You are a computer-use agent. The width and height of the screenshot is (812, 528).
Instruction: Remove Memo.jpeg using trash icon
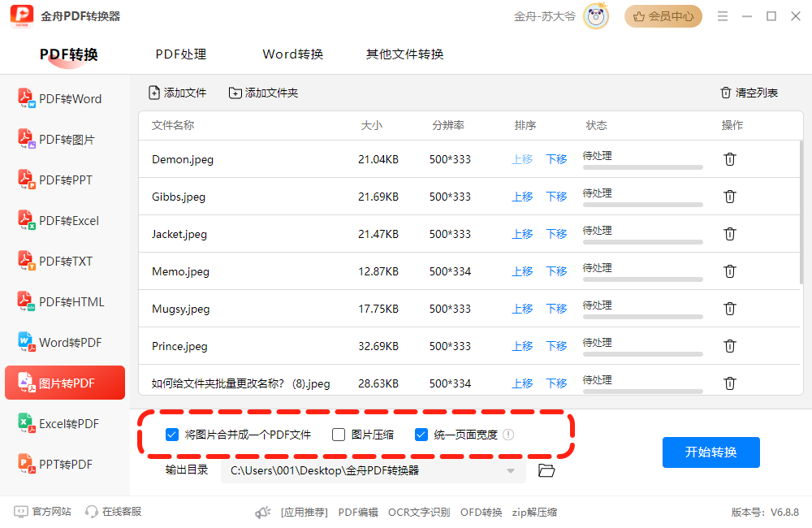tap(730, 271)
